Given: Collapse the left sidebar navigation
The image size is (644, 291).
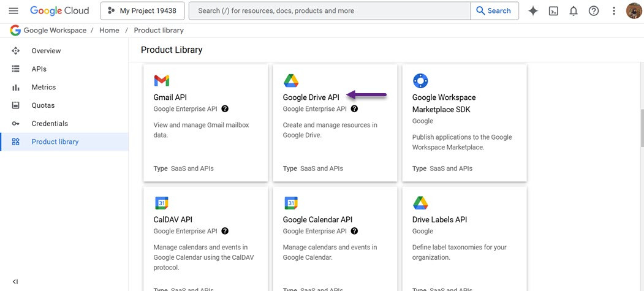Looking at the screenshot, I should tap(15, 282).
